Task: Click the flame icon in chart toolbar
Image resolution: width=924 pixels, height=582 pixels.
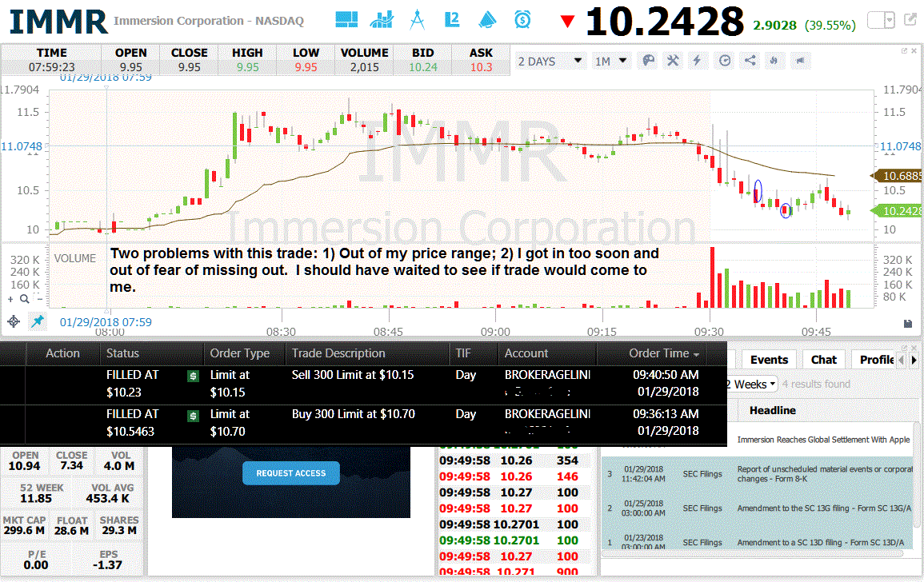Action: (x=774, y=60)
